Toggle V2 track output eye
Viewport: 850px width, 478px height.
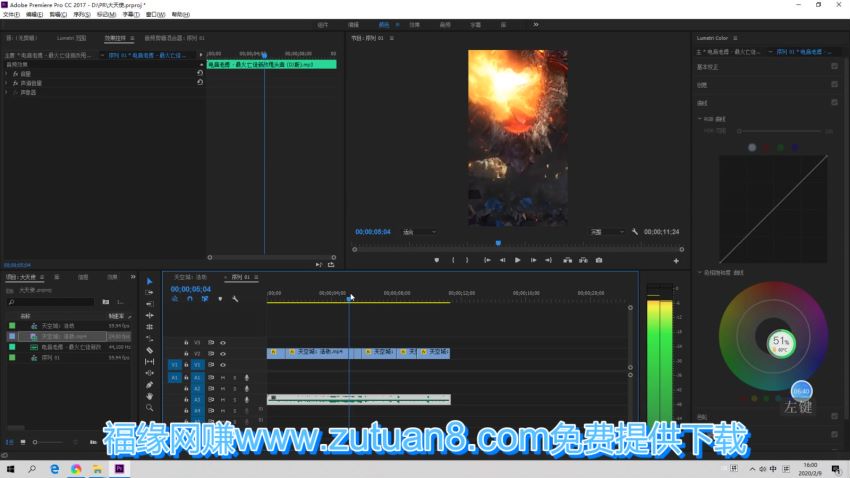coord(223,353)
